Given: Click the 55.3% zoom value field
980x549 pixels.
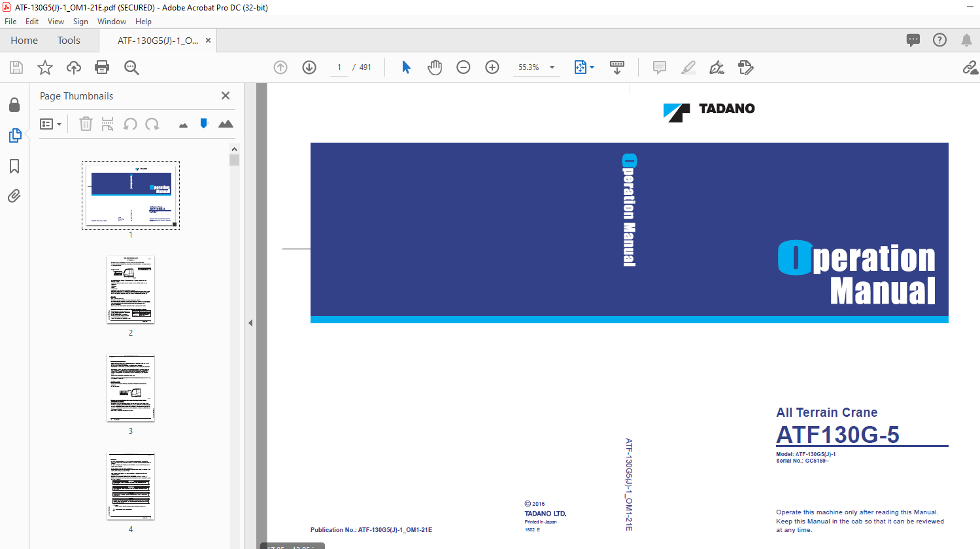Looking at the screenshot, I should 529,67.
